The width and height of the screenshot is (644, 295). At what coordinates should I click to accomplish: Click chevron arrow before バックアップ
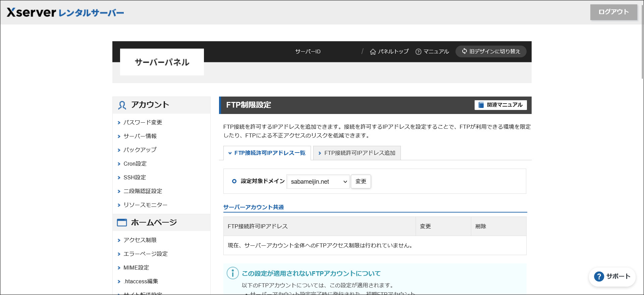coord(119,151)
